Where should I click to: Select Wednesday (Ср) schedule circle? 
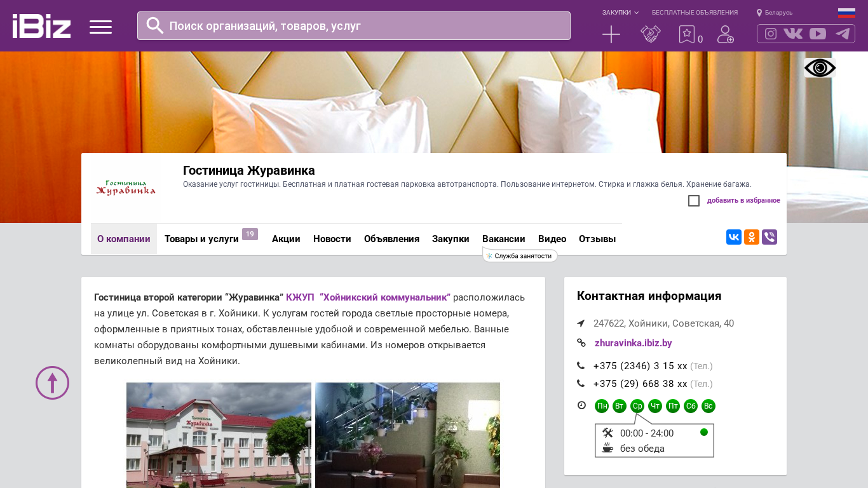637,406
